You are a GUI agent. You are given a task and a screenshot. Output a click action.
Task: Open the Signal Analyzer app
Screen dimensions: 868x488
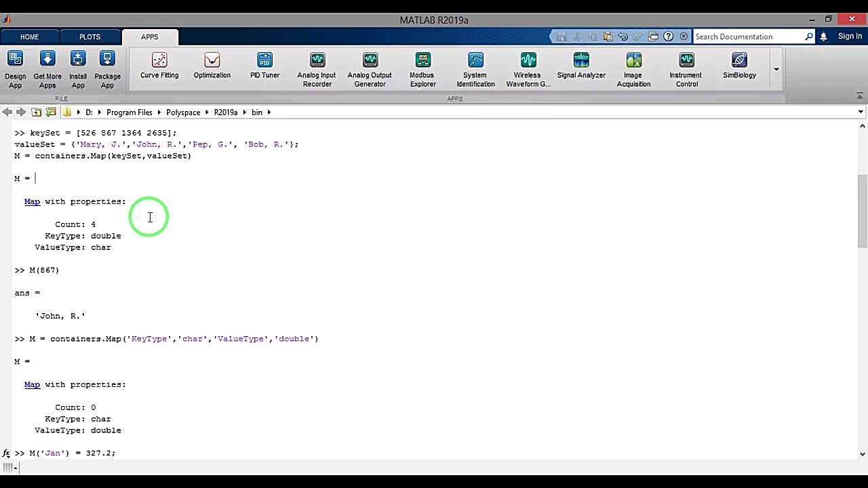[581, 66]
